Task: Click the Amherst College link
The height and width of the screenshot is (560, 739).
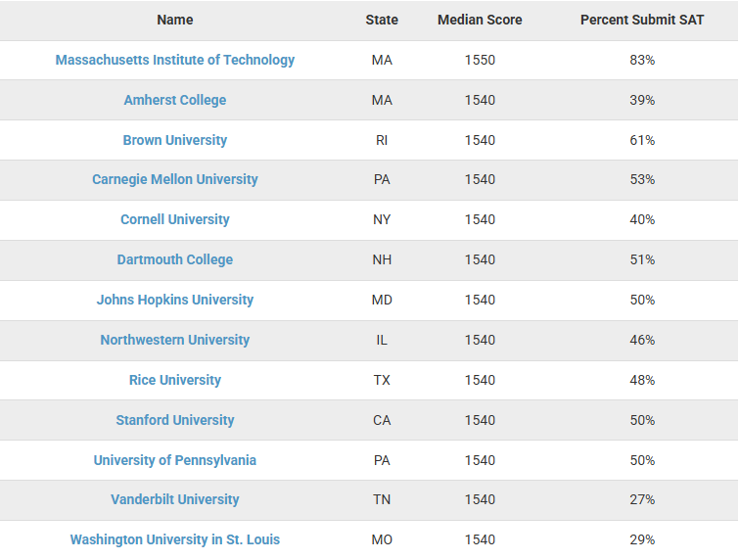Action: (x=174, y=100)
